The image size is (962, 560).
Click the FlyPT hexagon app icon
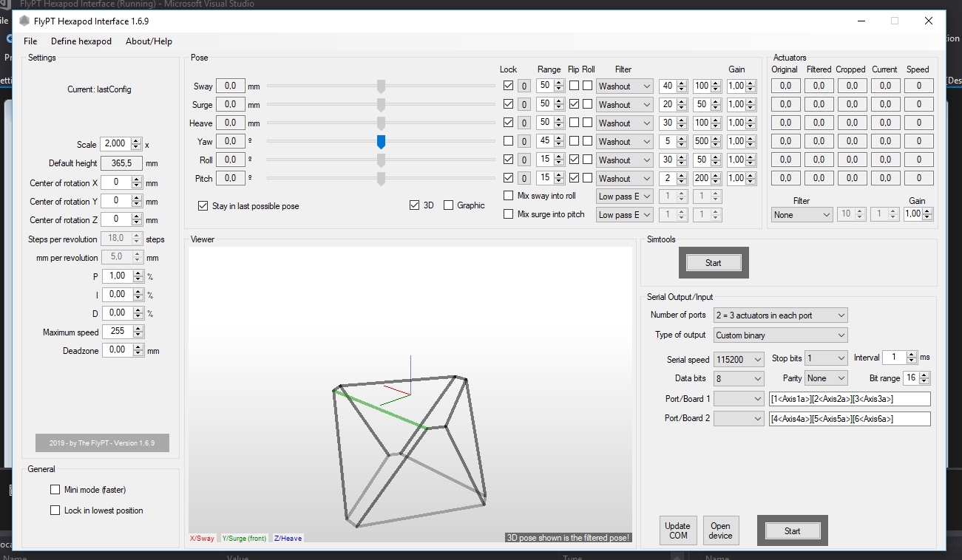click(x=24, y=21)
